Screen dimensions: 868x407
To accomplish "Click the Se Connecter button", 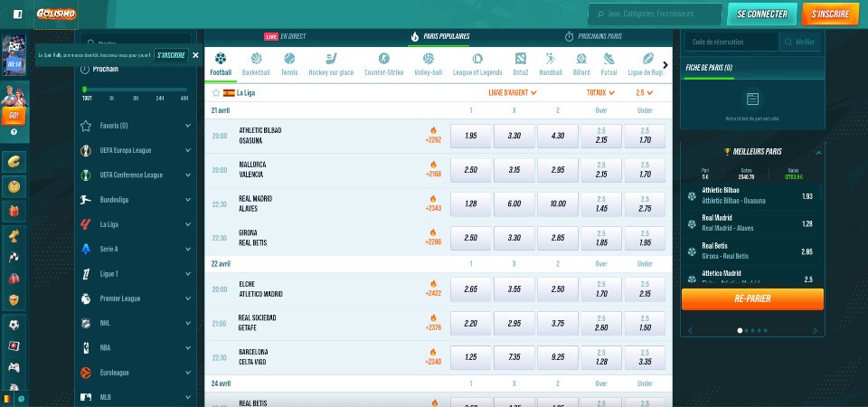I will click(x=761, y=14).
